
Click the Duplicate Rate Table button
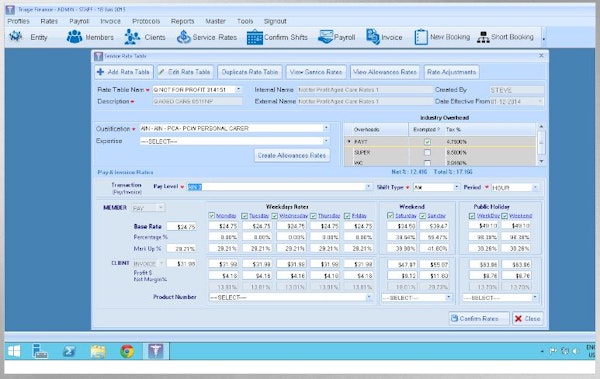click(250, 72)
